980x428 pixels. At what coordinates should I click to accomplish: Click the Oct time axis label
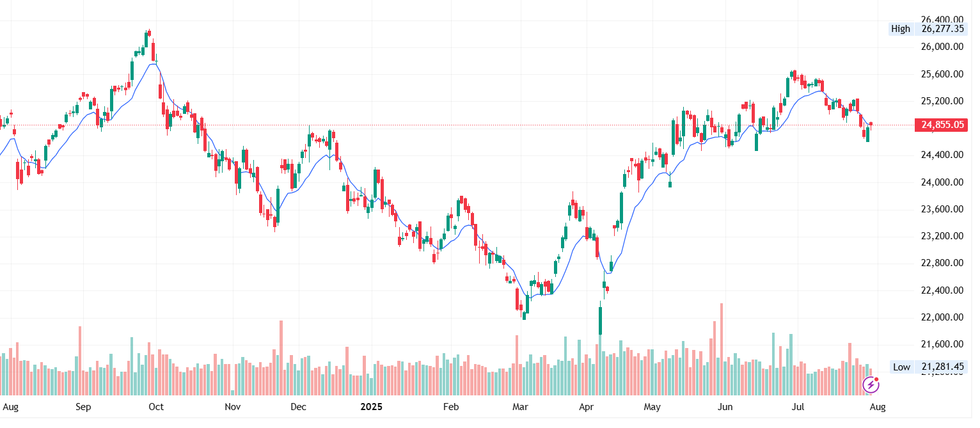[x=156, y=406]
